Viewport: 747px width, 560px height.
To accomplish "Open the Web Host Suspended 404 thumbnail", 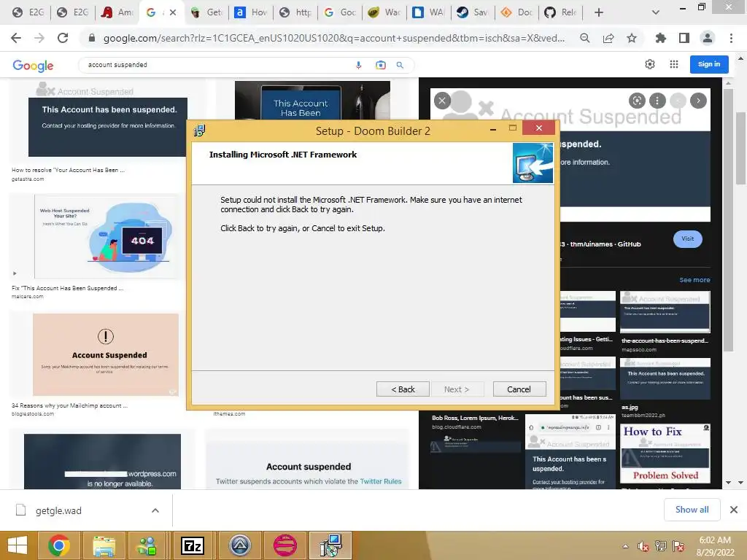I will (107, 236).
